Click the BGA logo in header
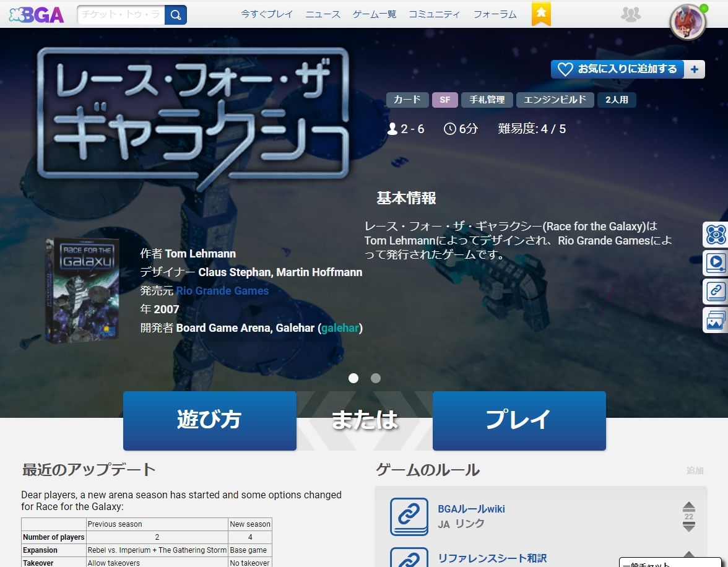728x567 pixels. (x=37, y=15)
